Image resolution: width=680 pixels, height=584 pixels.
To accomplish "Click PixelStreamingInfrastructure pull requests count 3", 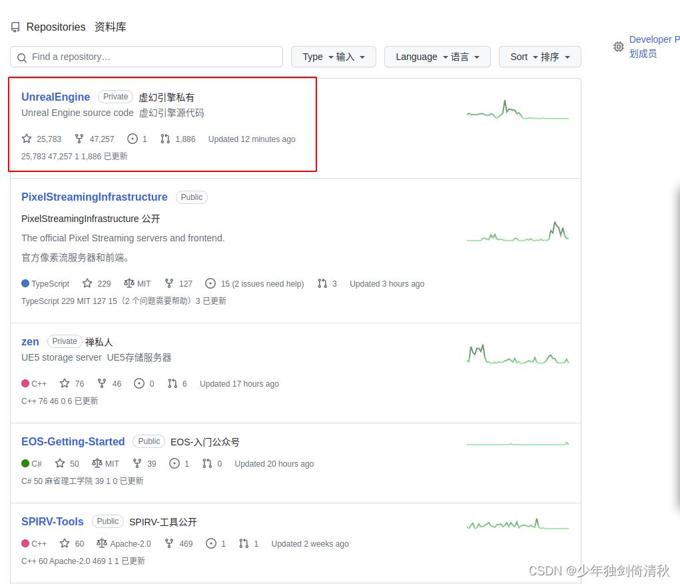I will click(x=327, y=284).
